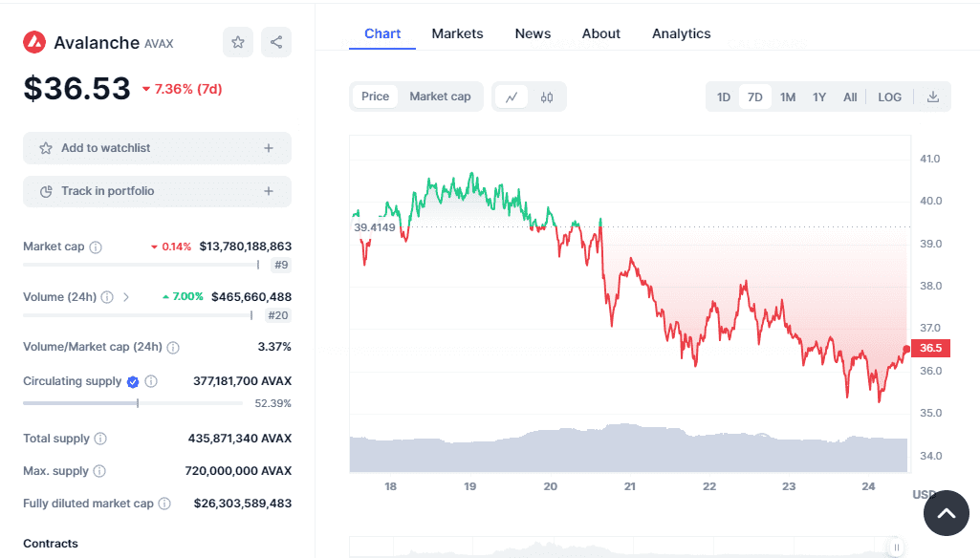Select the 1D time range
This screenshot has width=980, height=558.
724,97
